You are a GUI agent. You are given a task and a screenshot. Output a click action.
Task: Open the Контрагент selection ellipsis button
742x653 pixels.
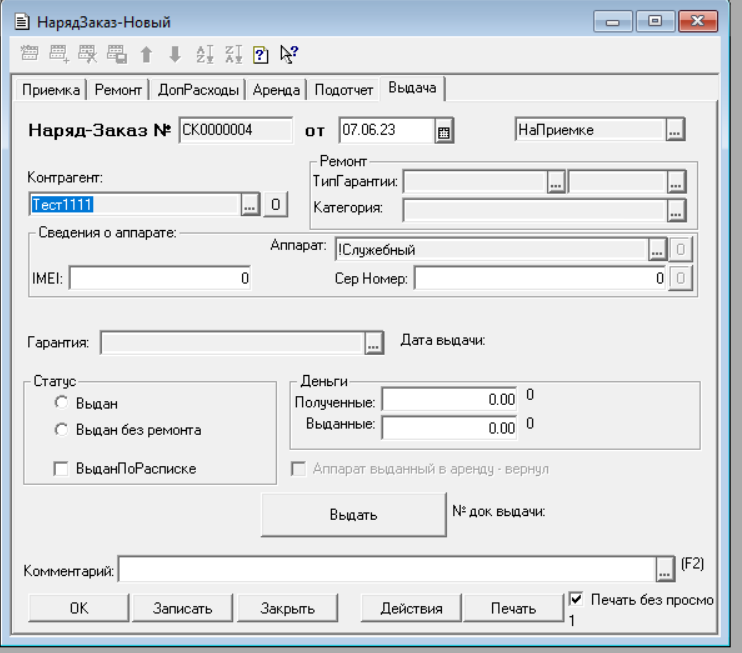249,205
